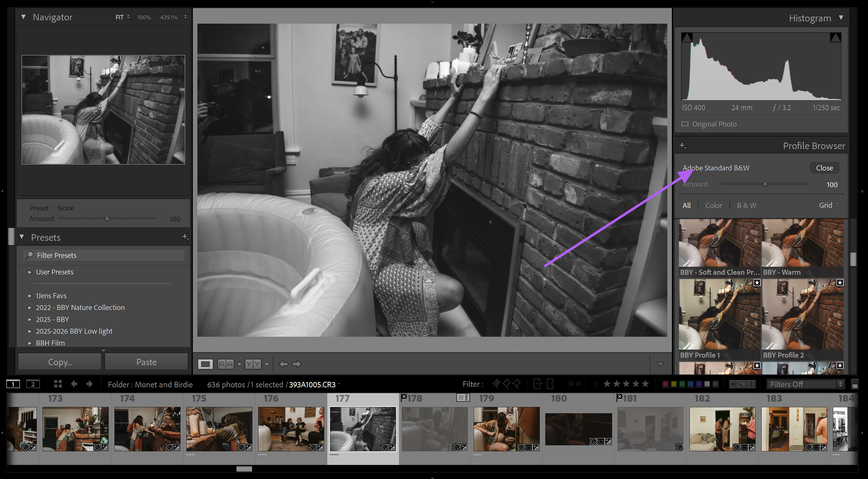Toggle shadow clipping indicator in histogram
Screen dimensions: 868x479
687,37
